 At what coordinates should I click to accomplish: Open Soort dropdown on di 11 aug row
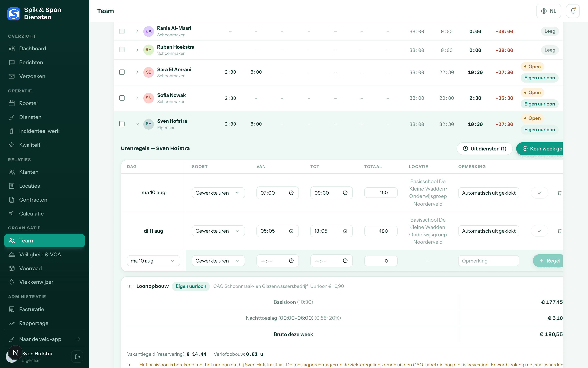point(218,231)
